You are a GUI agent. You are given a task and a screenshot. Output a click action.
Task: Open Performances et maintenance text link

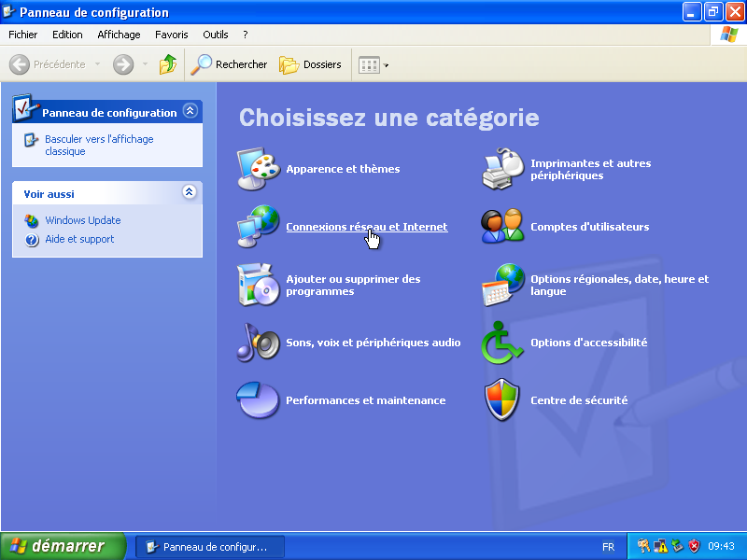(x=365, y=400)
